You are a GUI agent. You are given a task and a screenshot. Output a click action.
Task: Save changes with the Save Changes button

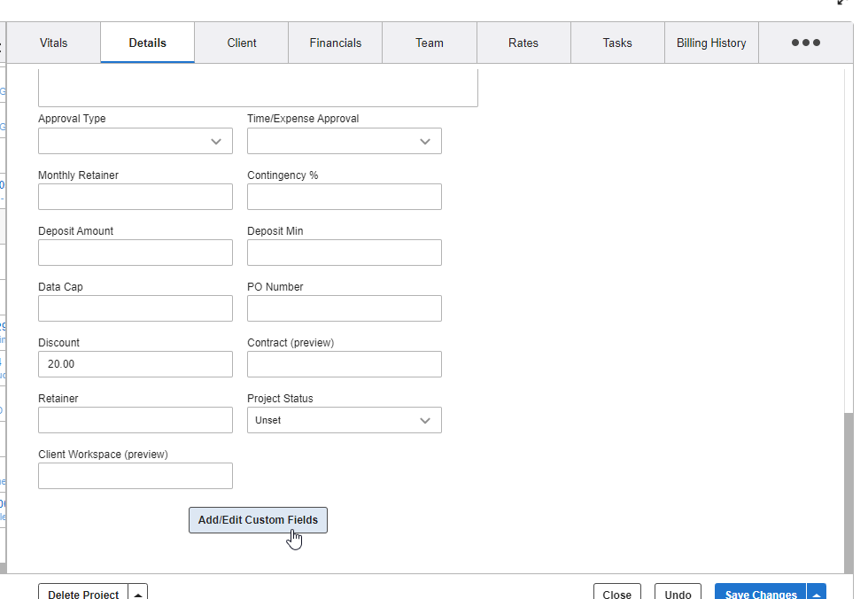pos(760,594)
